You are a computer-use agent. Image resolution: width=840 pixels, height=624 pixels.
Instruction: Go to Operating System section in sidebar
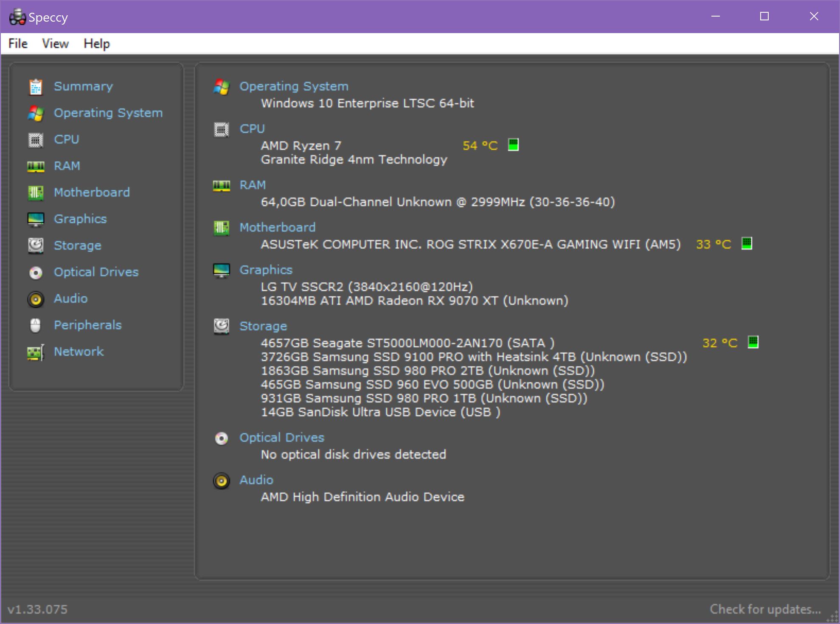coord(108,113)
